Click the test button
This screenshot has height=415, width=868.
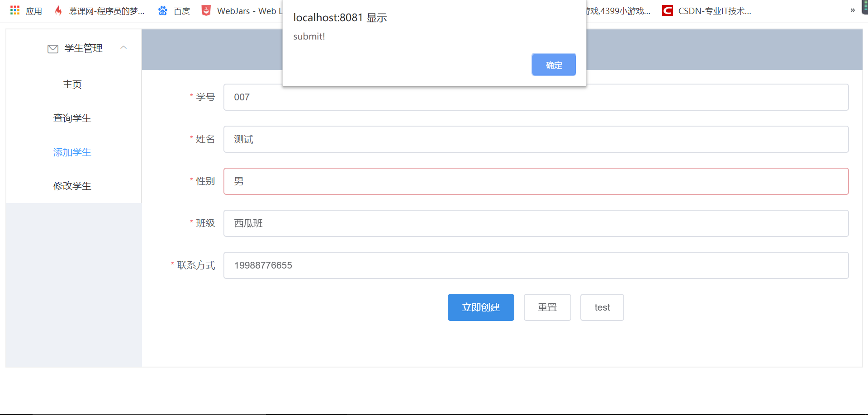(602, 307)
